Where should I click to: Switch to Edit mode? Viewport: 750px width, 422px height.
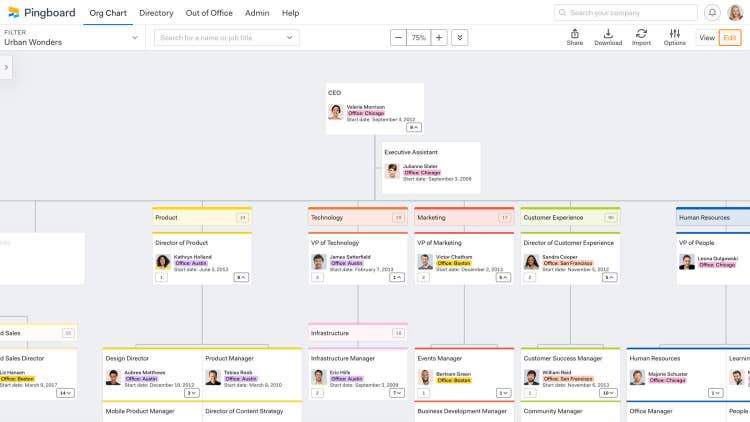coord(730,37)
